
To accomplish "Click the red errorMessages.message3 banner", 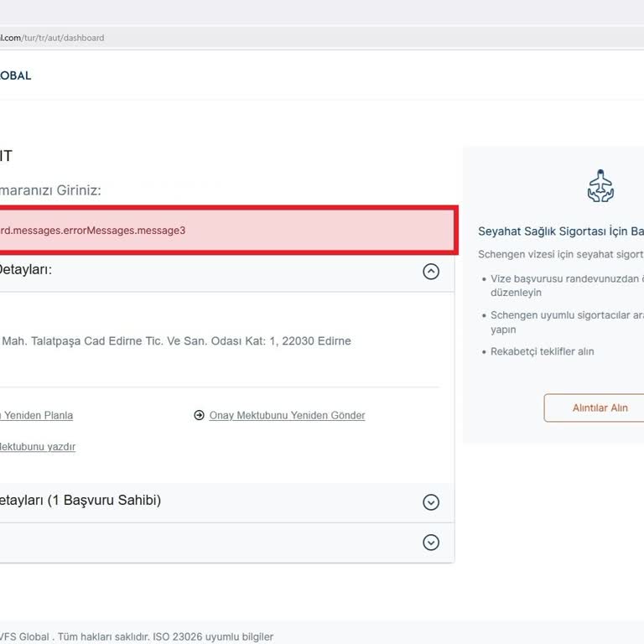I will pyautogui.click(x=226, y=230).
